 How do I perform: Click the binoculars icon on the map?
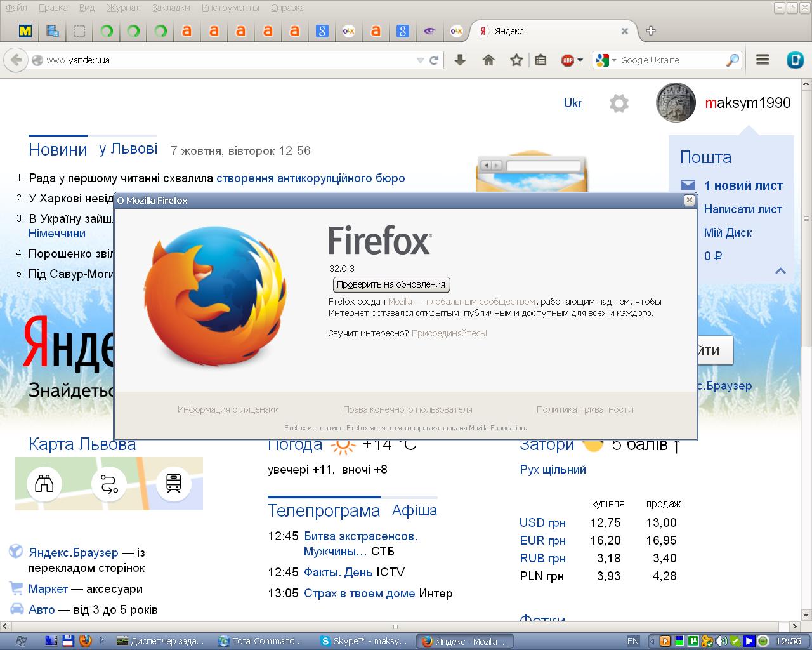[x=44, y=484]
